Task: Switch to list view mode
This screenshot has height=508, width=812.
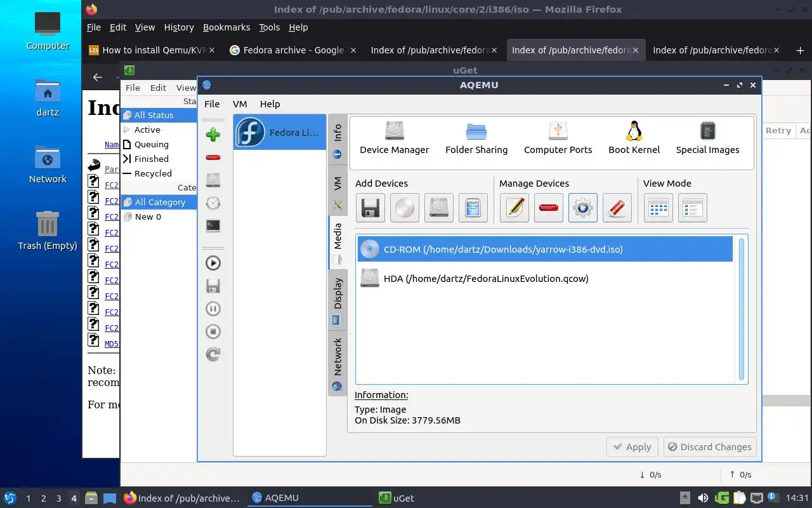Action: pyautogui.click(x=693, y=208)
